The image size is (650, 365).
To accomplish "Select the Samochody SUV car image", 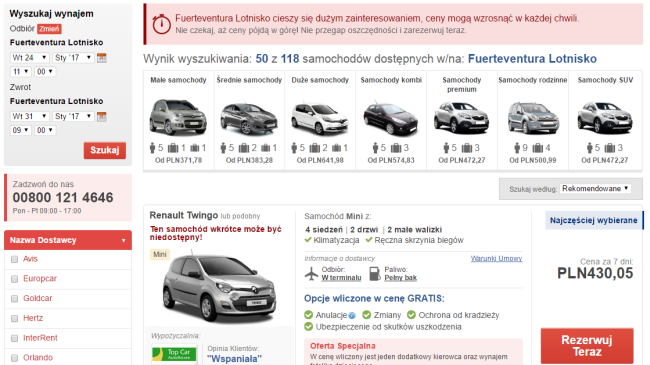I will point(605,118).
